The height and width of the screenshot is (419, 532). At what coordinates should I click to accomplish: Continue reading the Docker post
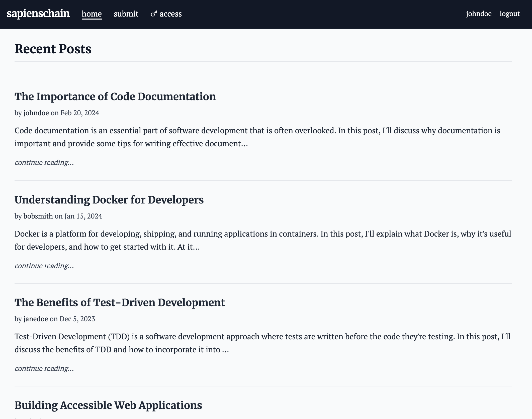point(44,266)
